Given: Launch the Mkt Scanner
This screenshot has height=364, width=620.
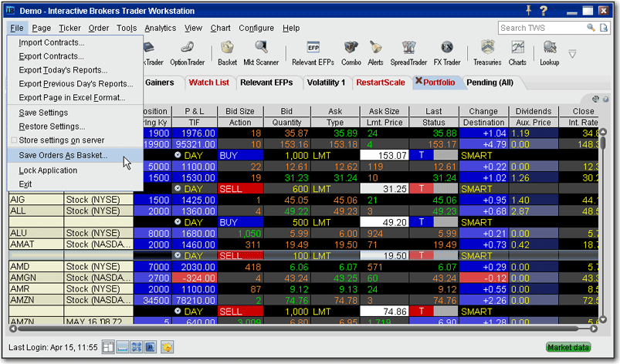Looking at the screenshot, I should point(261,54).
